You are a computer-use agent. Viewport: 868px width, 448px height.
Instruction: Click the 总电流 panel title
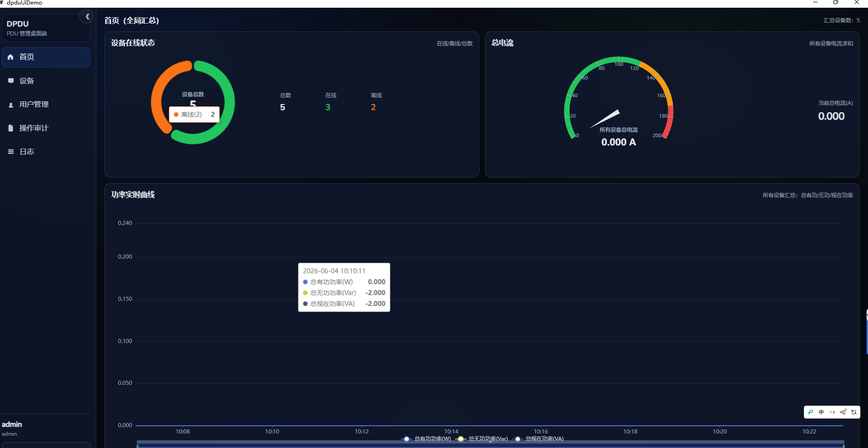coord(503,43)
